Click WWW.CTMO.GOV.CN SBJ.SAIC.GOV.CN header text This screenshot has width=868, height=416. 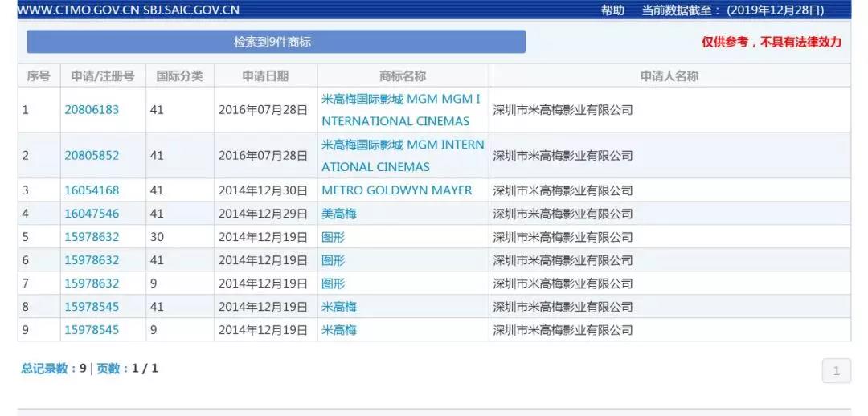point(129,10)
